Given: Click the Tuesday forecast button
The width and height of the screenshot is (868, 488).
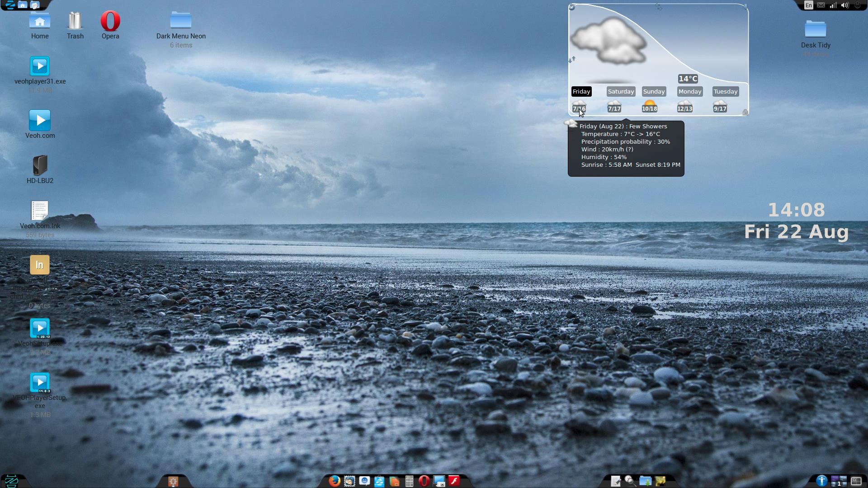Looking at the screenshot, I should point(725,91).
